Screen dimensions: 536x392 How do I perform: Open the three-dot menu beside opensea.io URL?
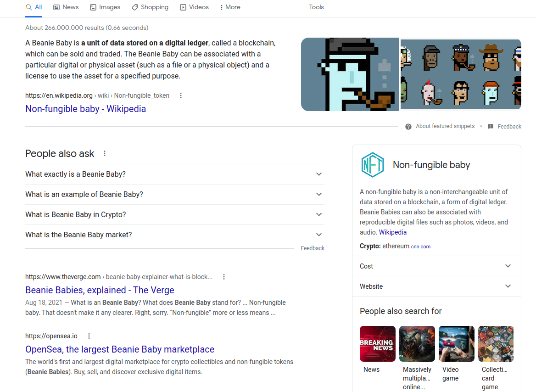(89, 336)
